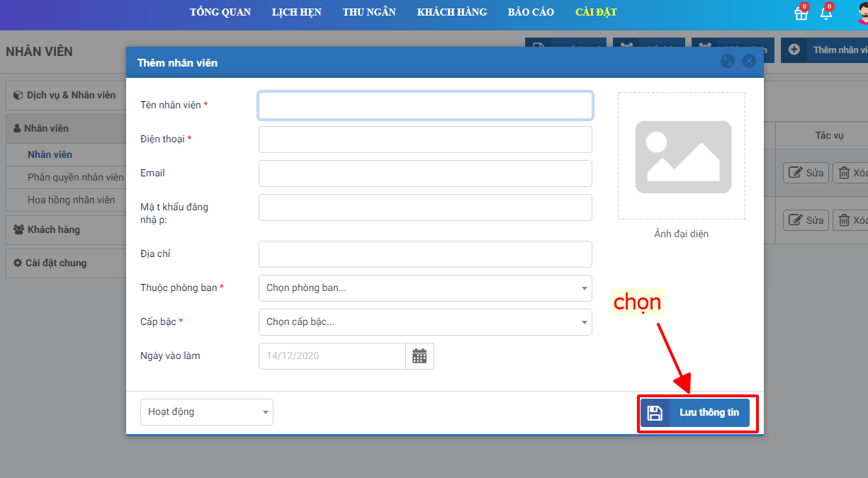Screen dimensions: 868x478
Task: Click the gift box notification icon
Action: 801,13
